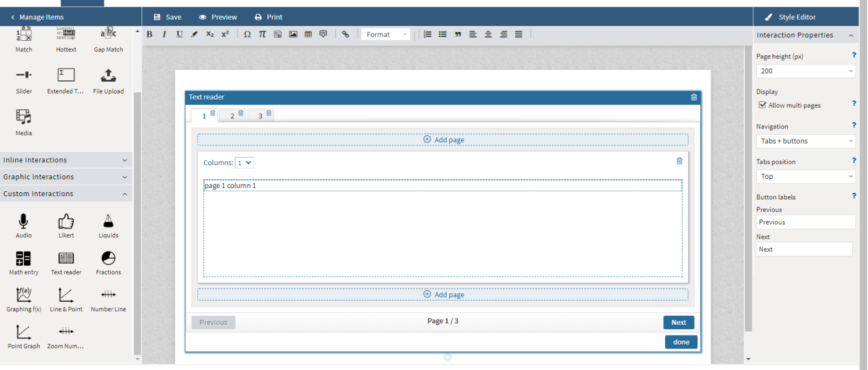The height and width of the screenshot is (370, 868).
Task: Insert an image via the editor toolbar
Action: tap(293, 34)
